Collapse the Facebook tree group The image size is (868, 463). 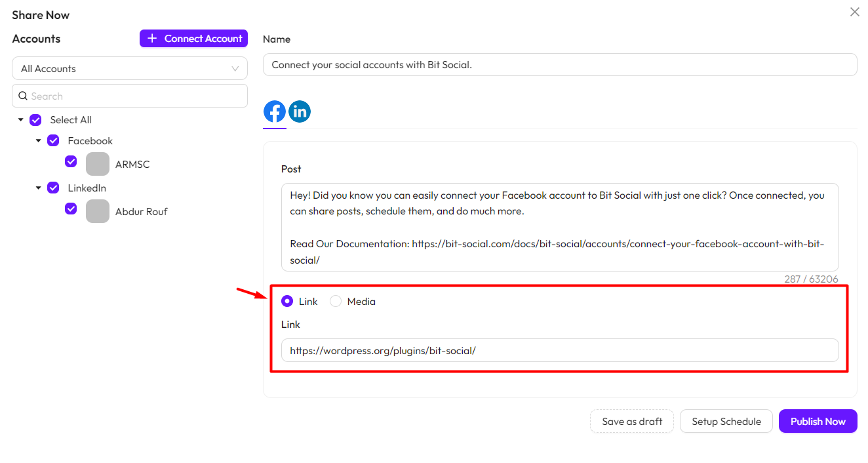coord(39,141)
